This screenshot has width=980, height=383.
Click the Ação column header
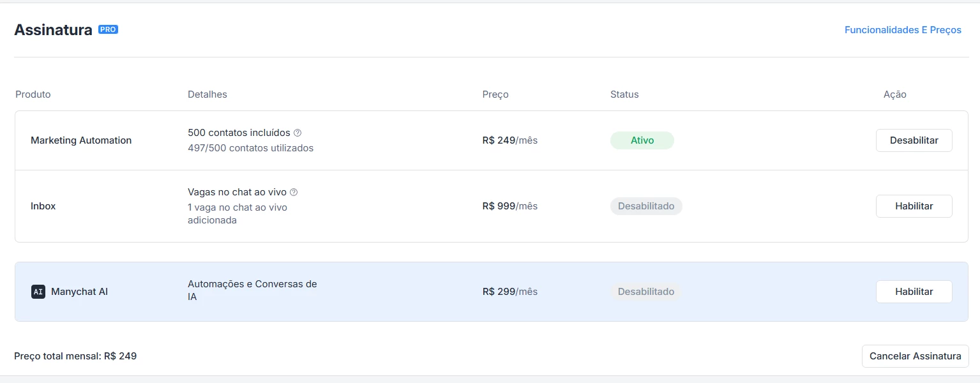click(x=895, y=94)
